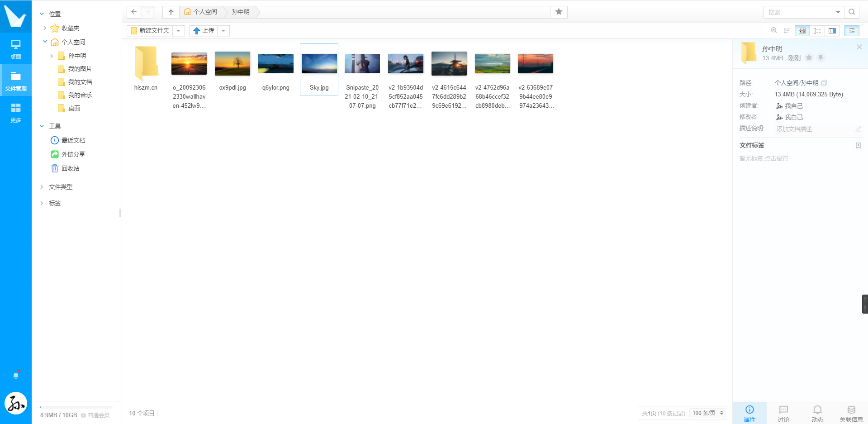Select the Snipaste_2021-02-10 png thumbnail
Screen dimensions: 868x424
(x=362, y=77)
